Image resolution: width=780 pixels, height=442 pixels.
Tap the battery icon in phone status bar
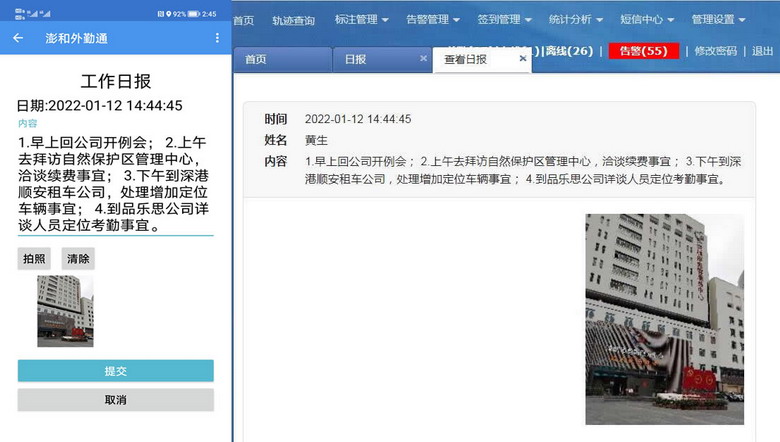(193, 14)
